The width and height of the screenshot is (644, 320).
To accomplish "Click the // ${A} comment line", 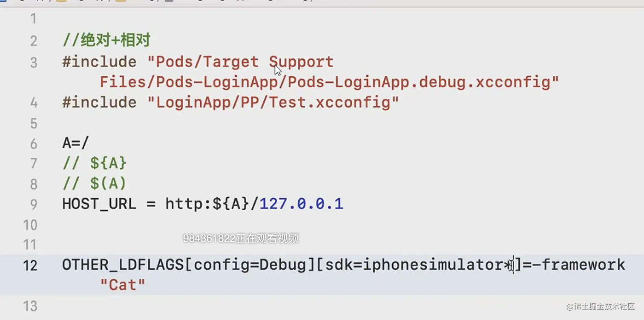I will [95, 163].
